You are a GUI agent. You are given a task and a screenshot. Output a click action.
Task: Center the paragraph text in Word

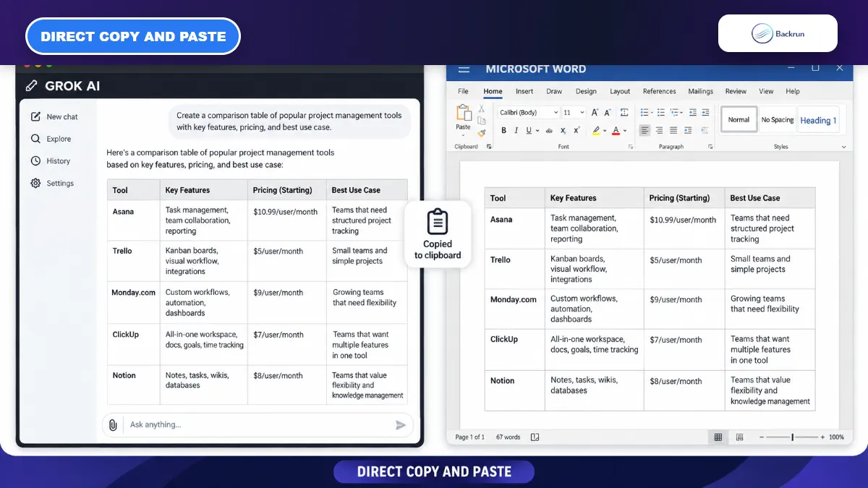pos(659,130)
